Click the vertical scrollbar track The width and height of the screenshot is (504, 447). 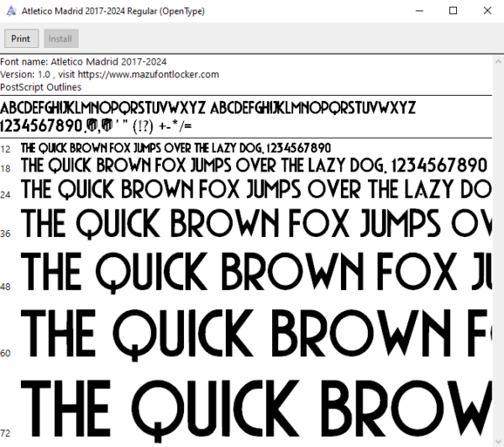(x=498, y=251)
